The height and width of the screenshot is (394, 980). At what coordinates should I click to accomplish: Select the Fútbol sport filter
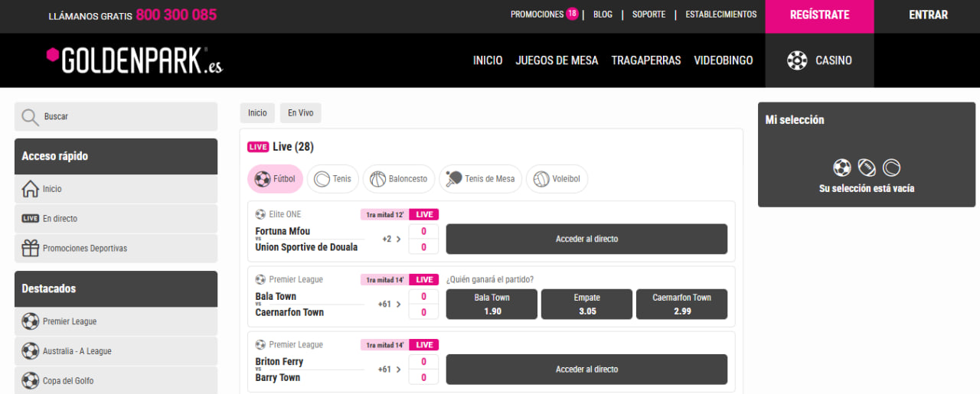276,179
